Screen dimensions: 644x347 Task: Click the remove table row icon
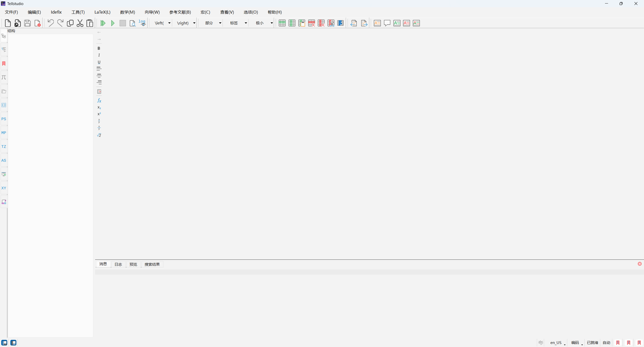(x=311, y=23)
